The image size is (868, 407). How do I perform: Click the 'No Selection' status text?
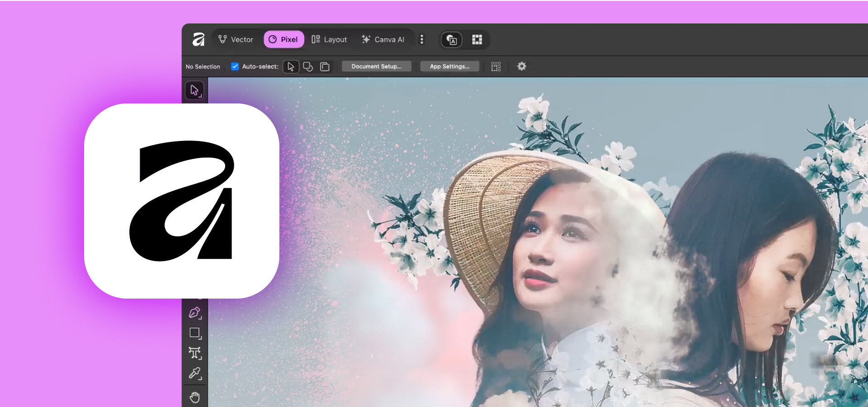pos(203,66)
